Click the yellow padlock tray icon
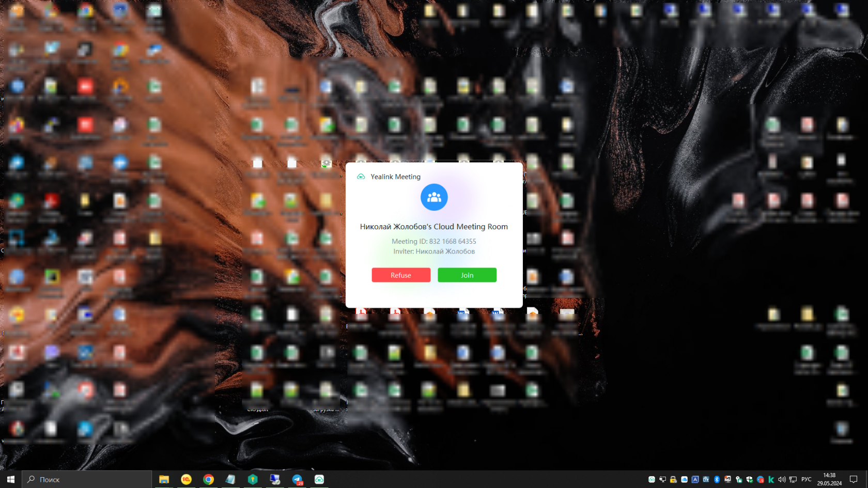Screen dimensions: 868x488 click(x=673, y=479)
